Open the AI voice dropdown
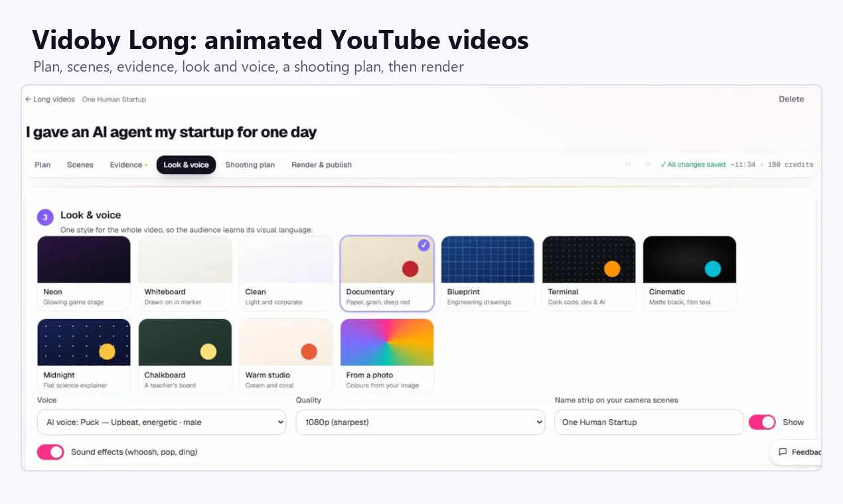Viewport: 843px width, 504px height. [x=161, y=422]
